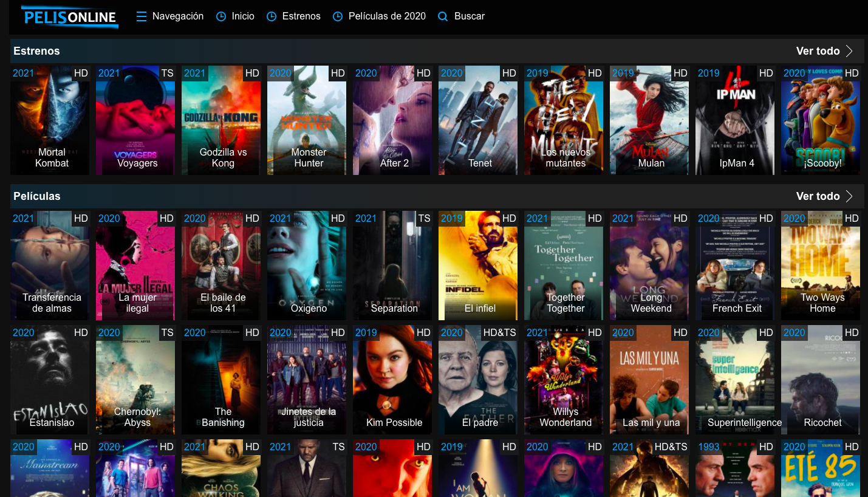The width and height of the screenshot is (868, 497).
Task: Open the Superintelligence poster
Action: tap(735, 380)
